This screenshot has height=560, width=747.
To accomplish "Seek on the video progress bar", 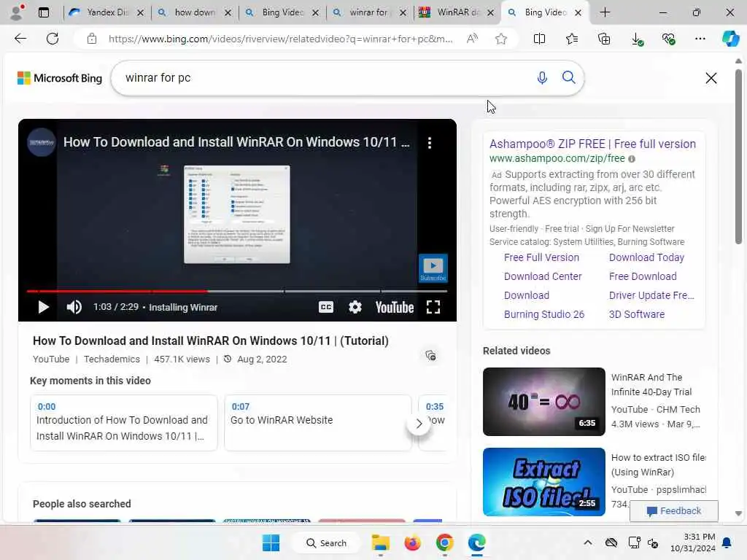I will (237, 290).
